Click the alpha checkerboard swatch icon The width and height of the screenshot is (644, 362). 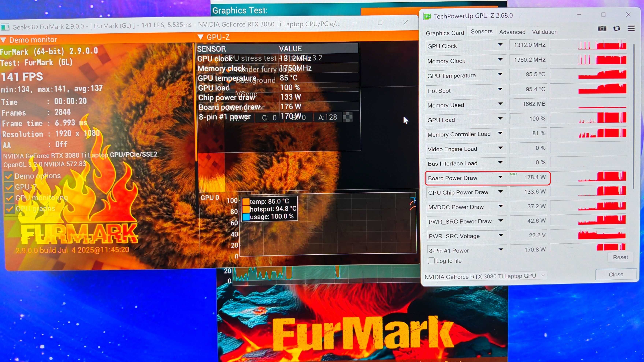click(x=348, y=117)
